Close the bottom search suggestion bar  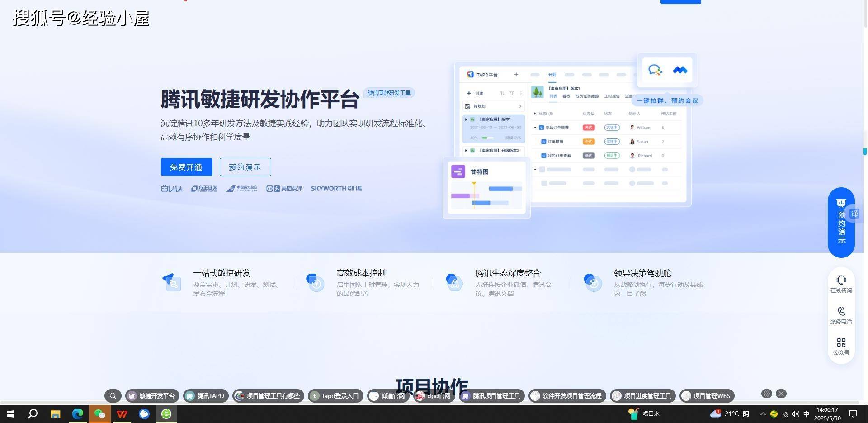coord(781,394)
